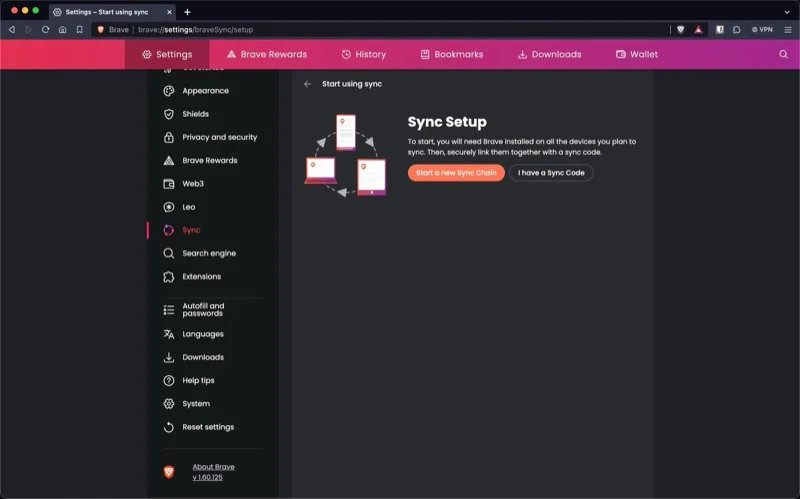The image size is (800, 499).
Task: Click the v 1.60.125 version link
Action: [207, 478]
